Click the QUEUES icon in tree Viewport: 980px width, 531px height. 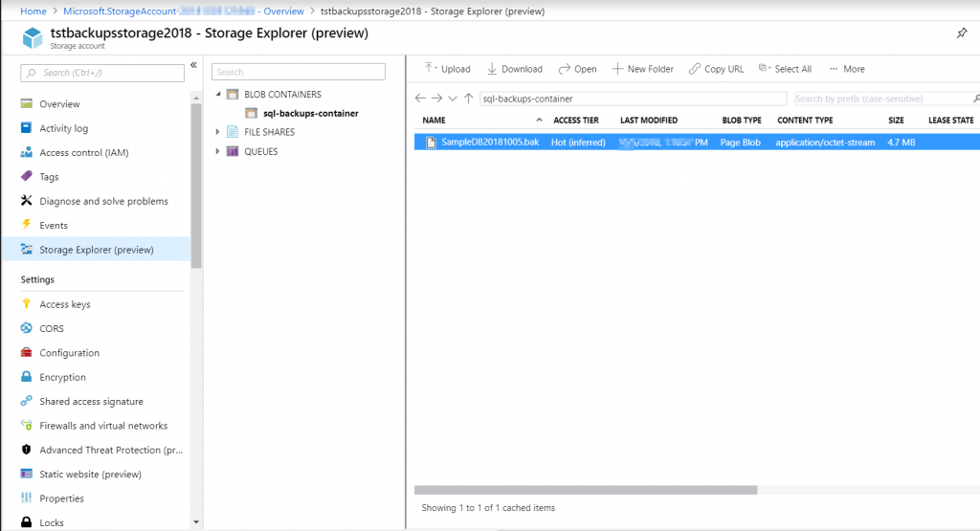point(233,151)
